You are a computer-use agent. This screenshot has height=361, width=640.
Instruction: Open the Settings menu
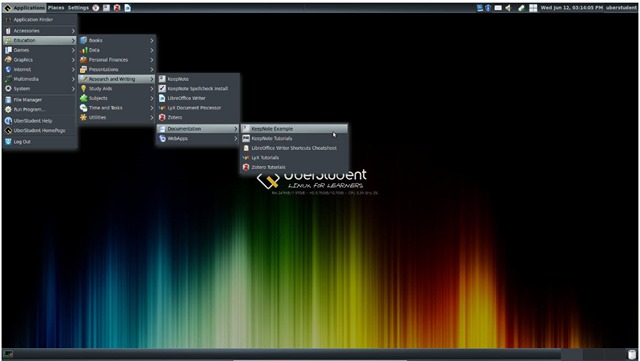coord(78,8)
